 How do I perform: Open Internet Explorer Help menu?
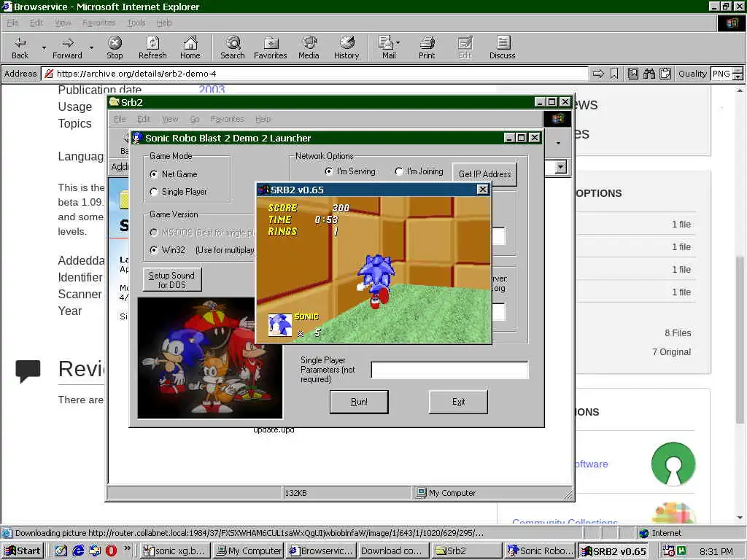tap(164, 23)
